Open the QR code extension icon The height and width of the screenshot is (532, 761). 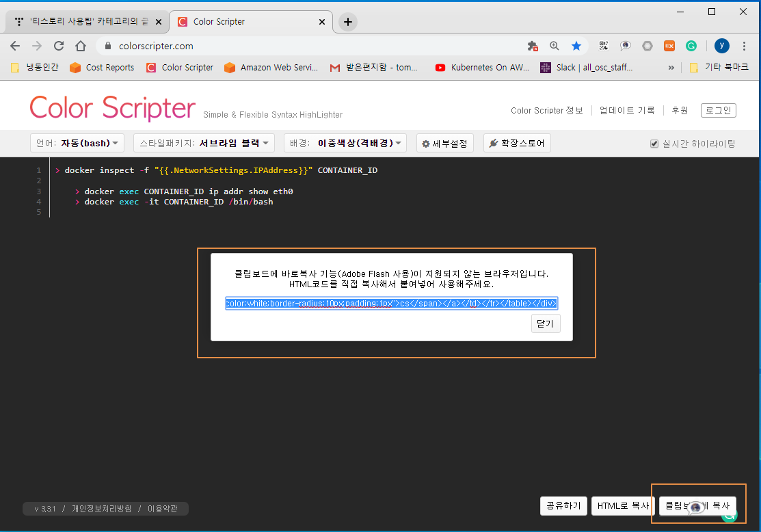point(603,46)
